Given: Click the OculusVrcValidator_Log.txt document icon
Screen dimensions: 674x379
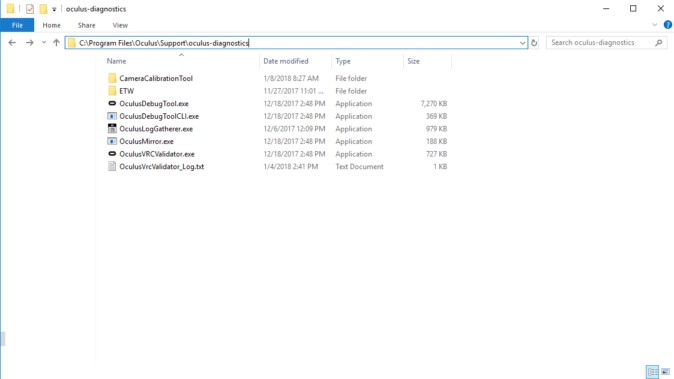Looking at the screenshot, I should pyautogui.click(x=112, y=166).
